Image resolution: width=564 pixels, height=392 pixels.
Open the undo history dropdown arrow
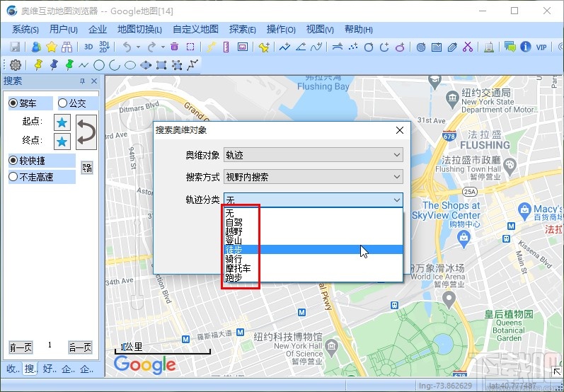[138, 47]
